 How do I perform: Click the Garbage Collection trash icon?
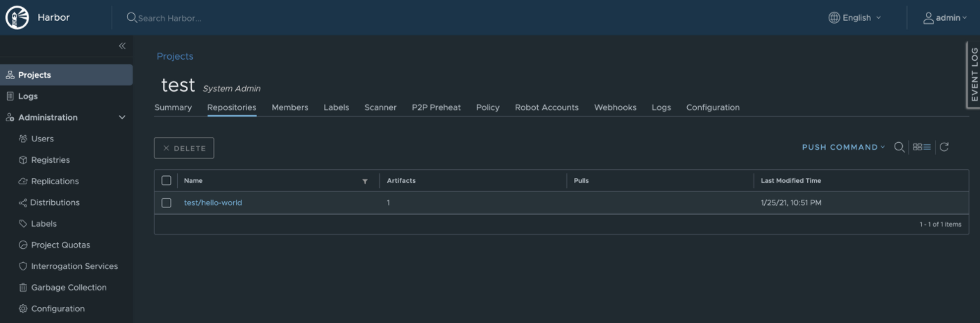pos(23,288)
